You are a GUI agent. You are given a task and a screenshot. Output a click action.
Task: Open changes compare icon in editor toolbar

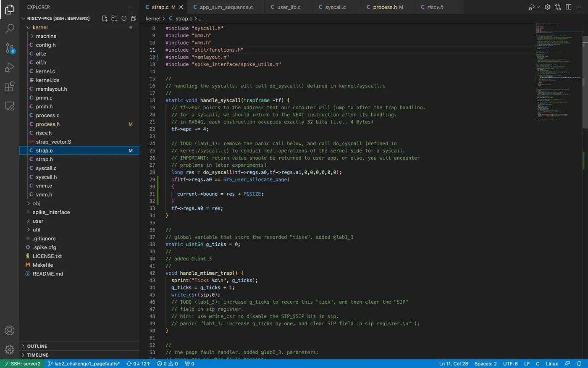click(x=558, y=7)
